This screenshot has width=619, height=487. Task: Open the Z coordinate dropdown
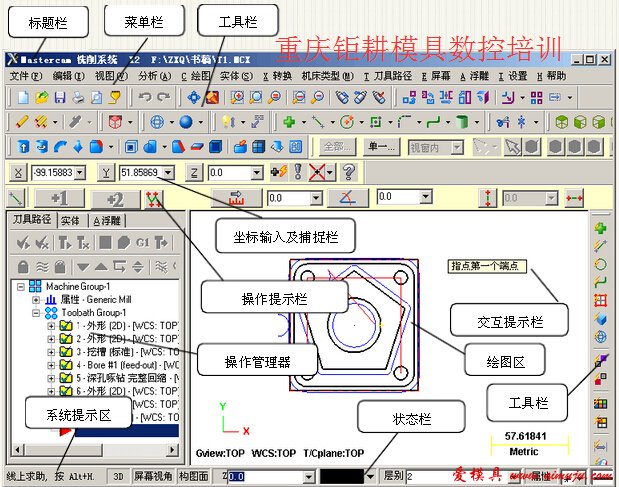(x=257, y=172)
